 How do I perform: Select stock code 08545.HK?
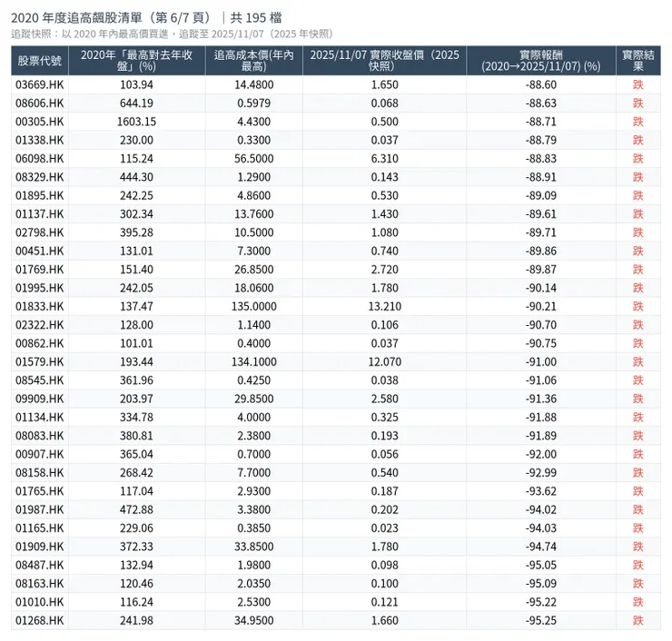[39, 380]
